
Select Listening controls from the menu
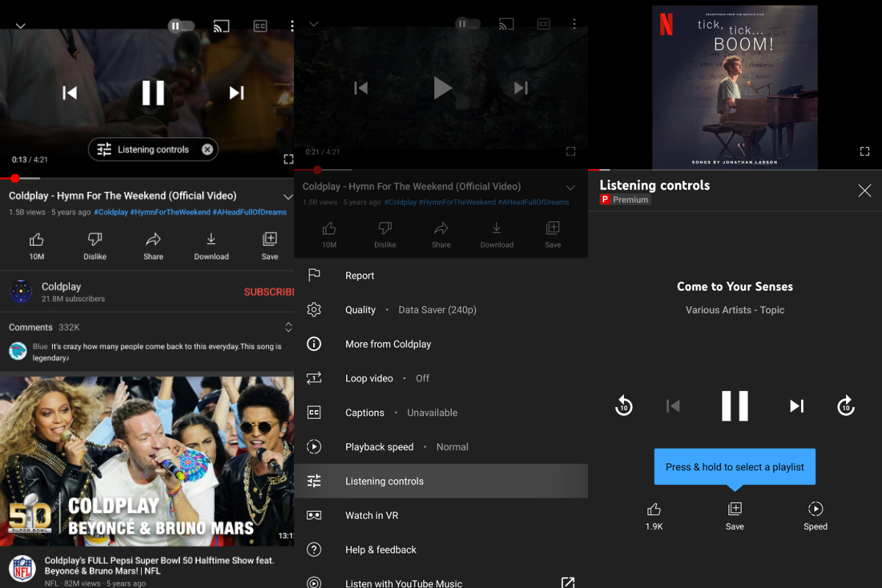pyautogui.click(x=384, y=481)
